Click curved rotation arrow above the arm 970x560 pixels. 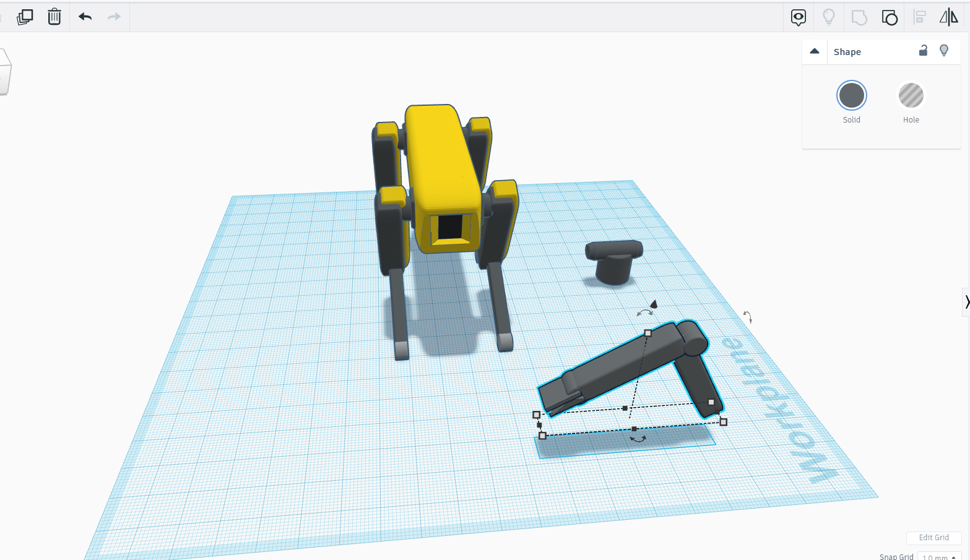tap(644, 313)
